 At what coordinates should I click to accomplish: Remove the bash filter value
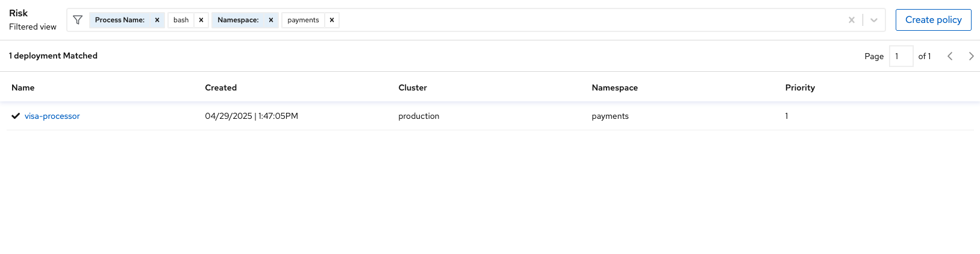(x=201, y=20)
